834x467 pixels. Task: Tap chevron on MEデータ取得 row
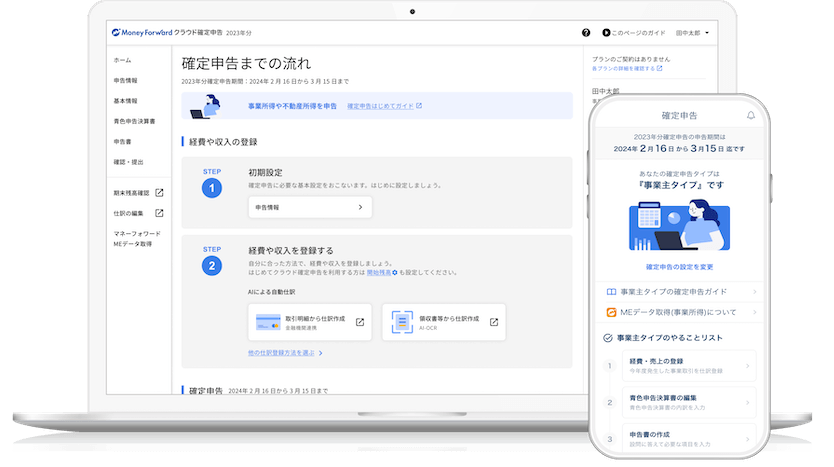click(x=754, y=312)
